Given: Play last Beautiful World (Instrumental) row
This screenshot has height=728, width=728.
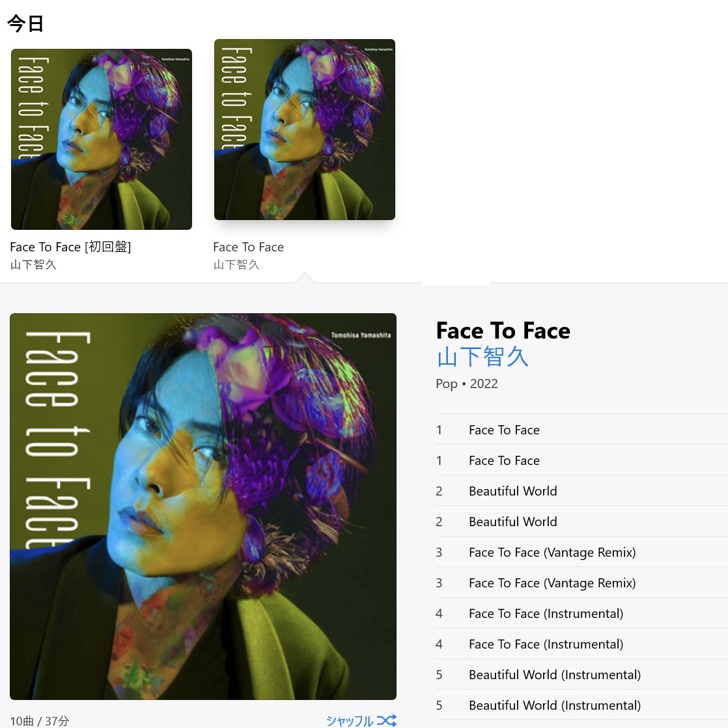Looking at the screenshot, I should [x=581, y=705].
